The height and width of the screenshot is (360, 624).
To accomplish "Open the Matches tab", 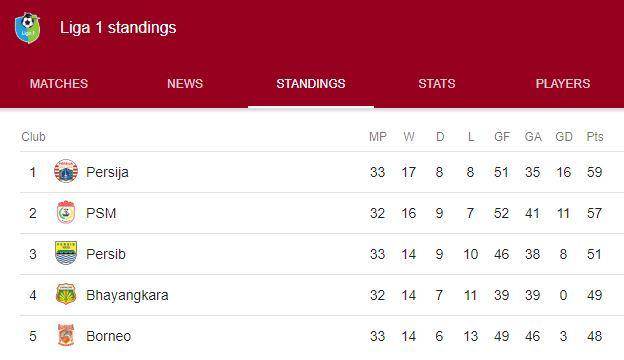I will (x=59, y=84).
